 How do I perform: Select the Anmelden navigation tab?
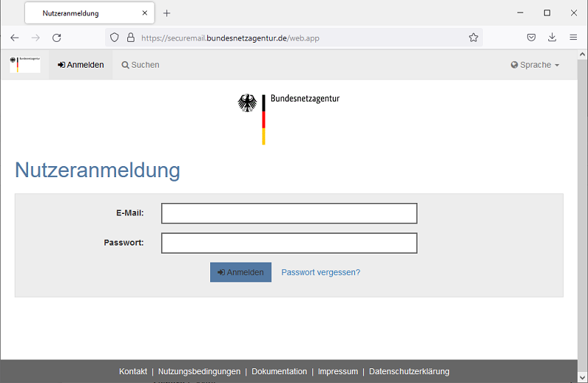tap(81, 65)
